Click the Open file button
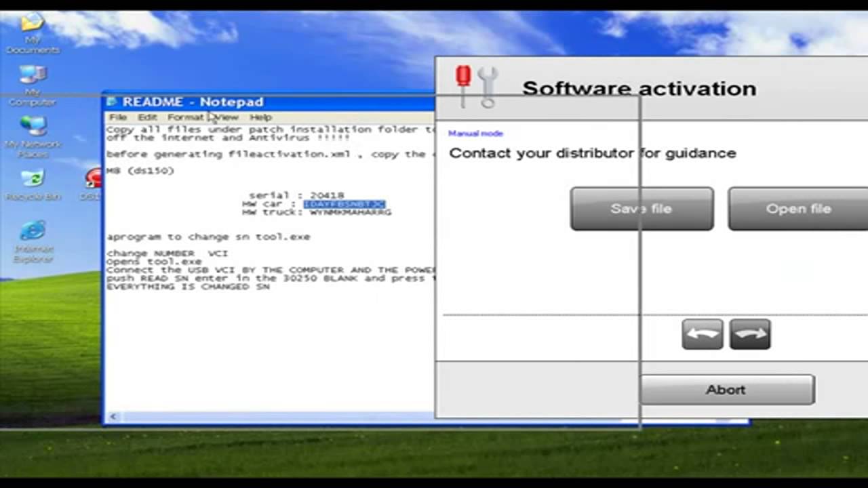868x488 pixels. (x=798, y=209)
